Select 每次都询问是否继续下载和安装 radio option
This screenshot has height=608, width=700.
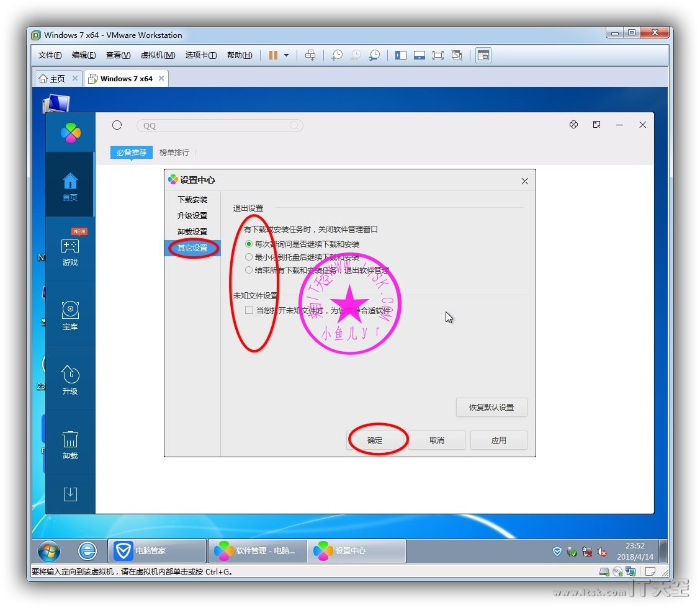click(249, 244)
